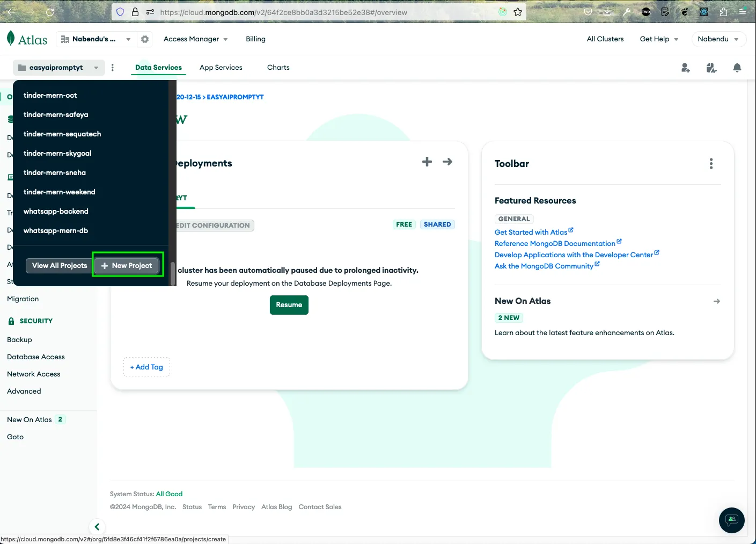The height and width of the screenshot is (544, 756).
Task: Click React devtools extension icon
Action: pyautogui.click(x=704, y=12)
